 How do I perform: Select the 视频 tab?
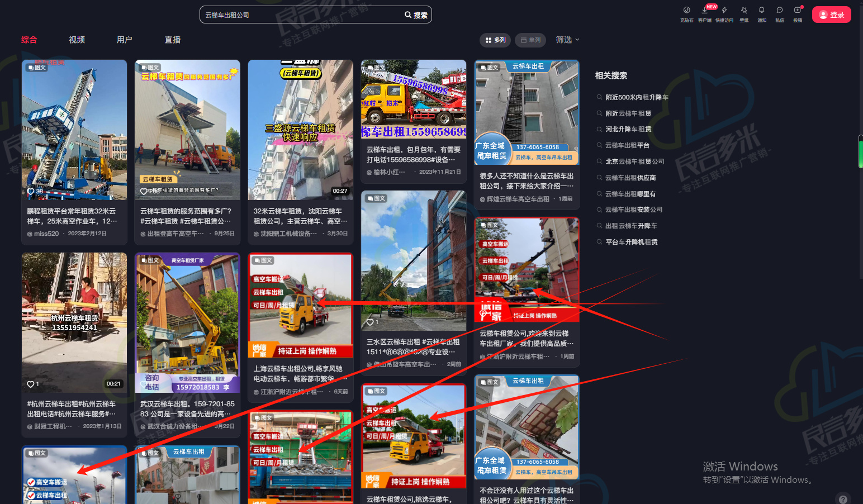coord(77,40)
